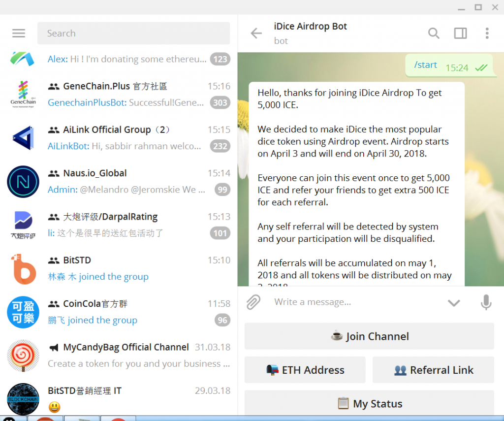Click the megaphone icon beside MyCandyBag

(x=54, y=347)
